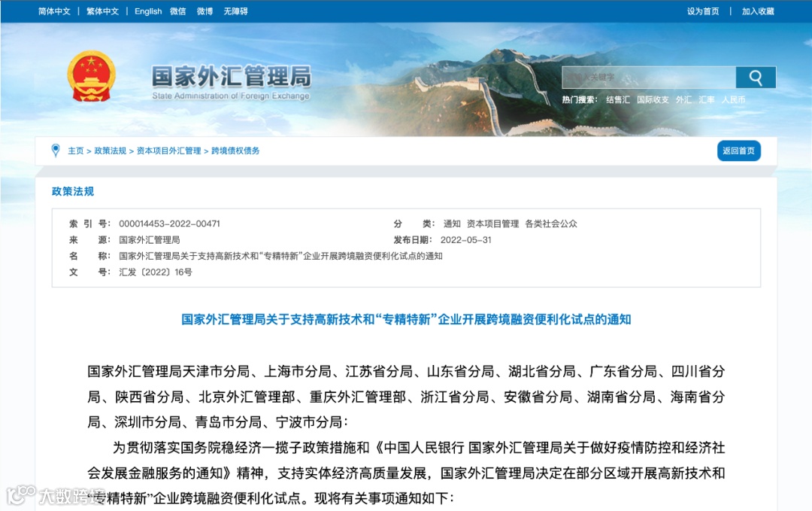This screenshot has width=812, height=511.
Task: Click 加入收藏 link
Action: coord(758,11)
